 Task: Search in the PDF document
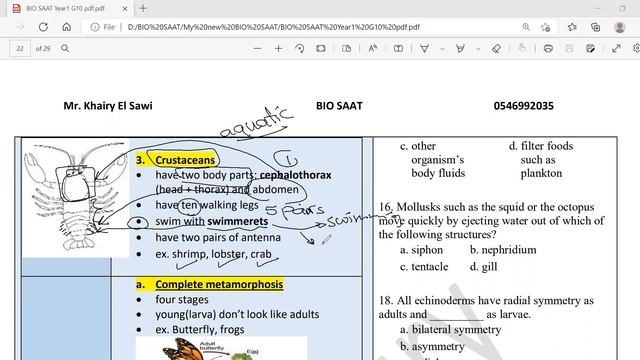pyautogui.click(x=65, y=49)
